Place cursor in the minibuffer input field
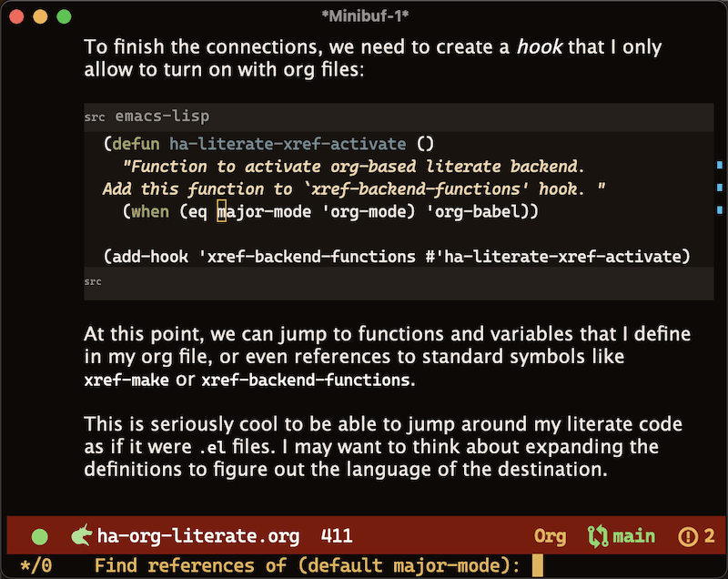This screenshot has height=579, width=728. [x=537, y=564]
